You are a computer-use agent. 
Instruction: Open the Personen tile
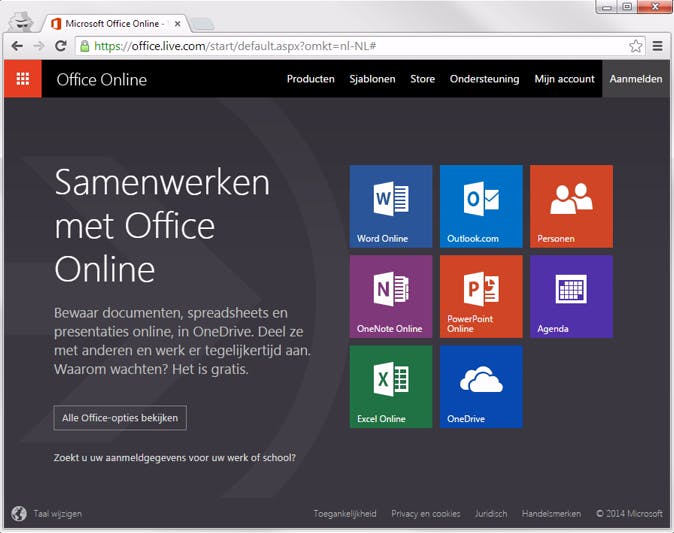tap(571, 206)
